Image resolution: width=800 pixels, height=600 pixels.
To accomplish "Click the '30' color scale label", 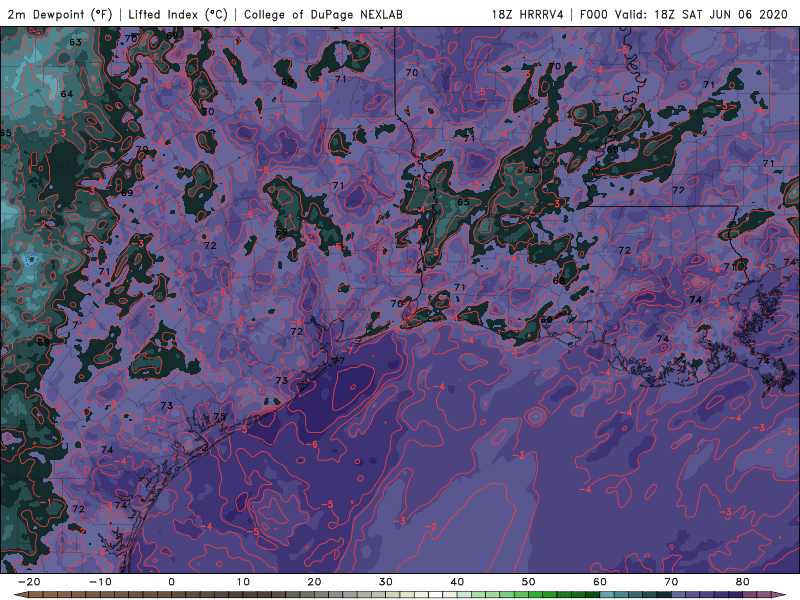I will coord(386,582).
